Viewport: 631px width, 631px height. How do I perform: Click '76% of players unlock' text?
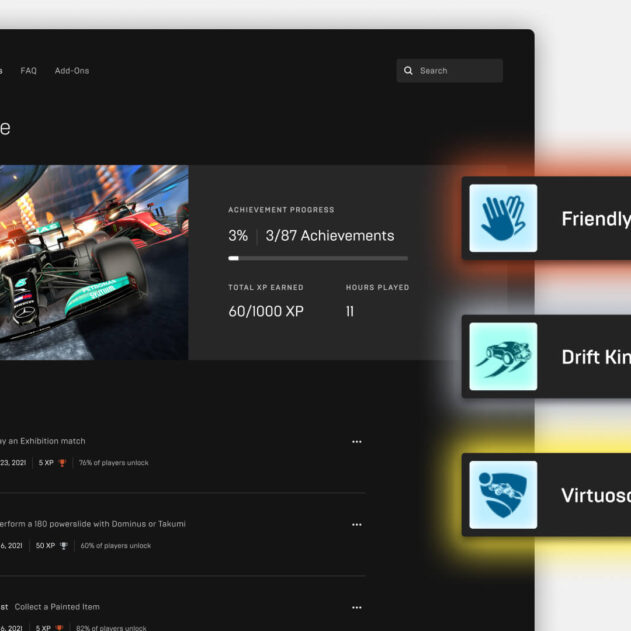[x=113, y=463]
